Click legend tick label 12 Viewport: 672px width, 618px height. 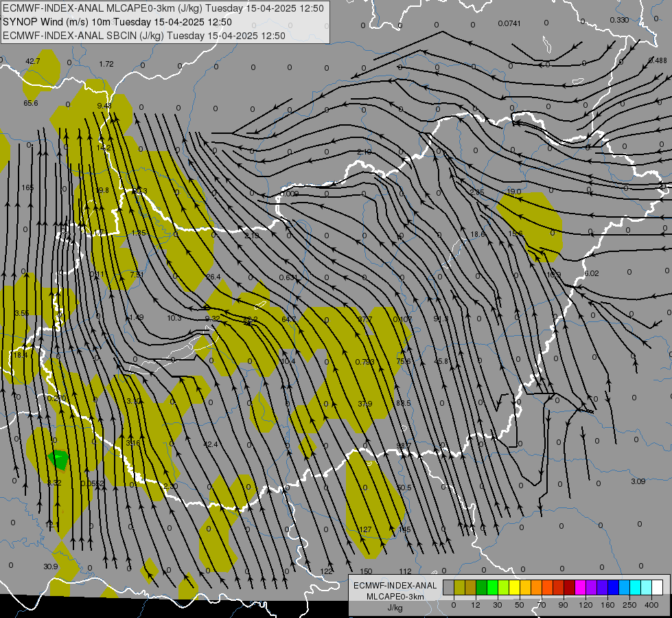(475, 605)
